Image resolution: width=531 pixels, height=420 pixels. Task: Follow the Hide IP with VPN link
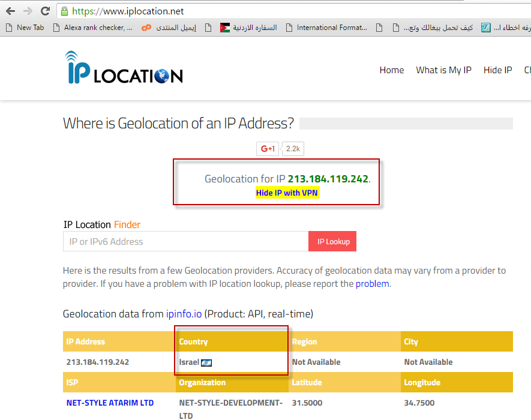pyautogui.click(x=287, y=193)
